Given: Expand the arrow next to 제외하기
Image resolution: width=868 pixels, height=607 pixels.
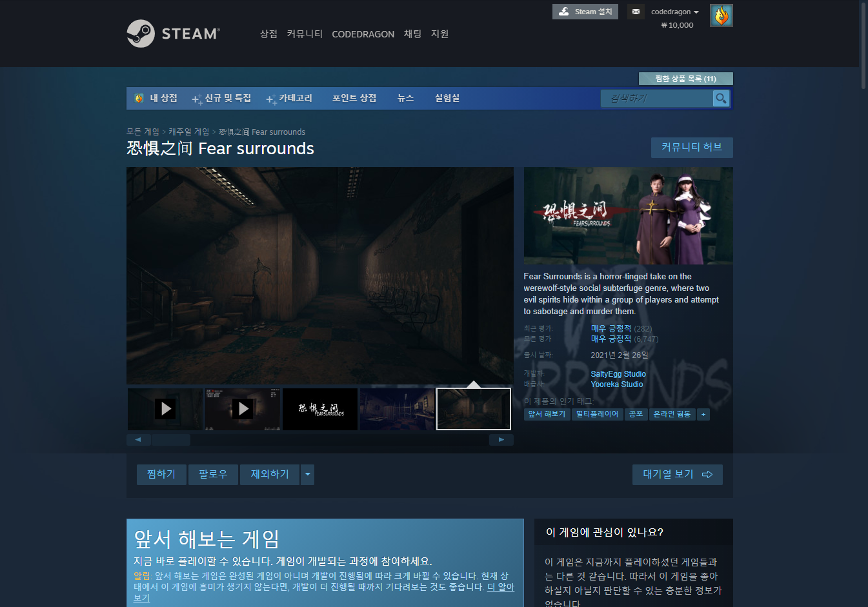Looking at the screenshot, I should point(308,475).
